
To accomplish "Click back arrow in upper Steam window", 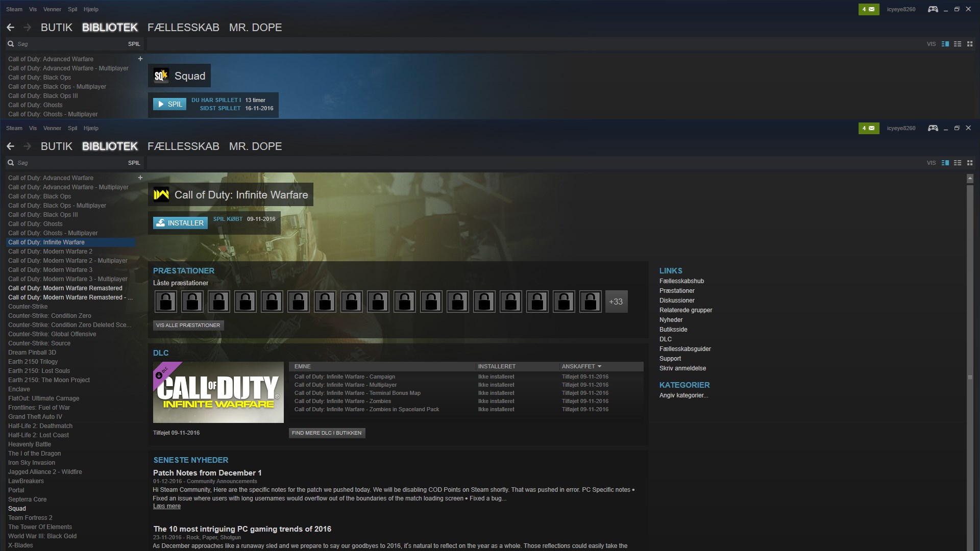I will tap(10, 28).
